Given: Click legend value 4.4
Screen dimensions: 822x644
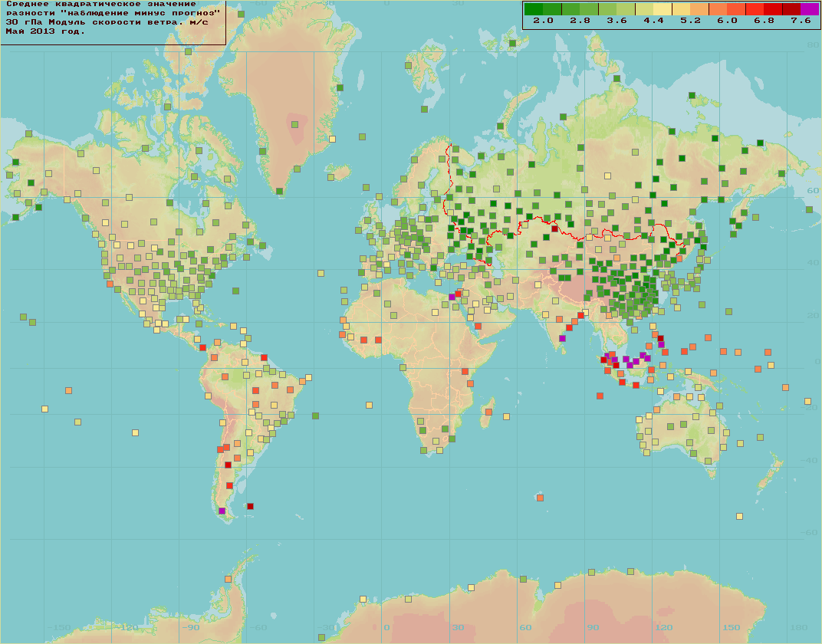Looking at the screenshot, I should pos(653,21).
